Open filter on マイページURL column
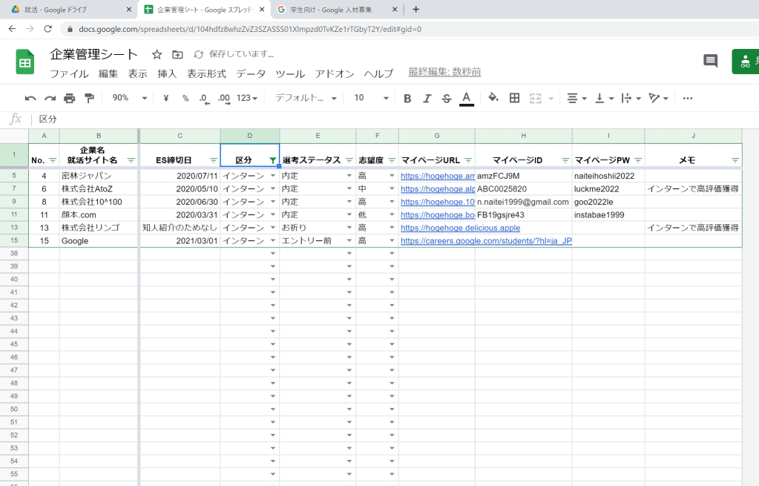 (x=468, y=160)
